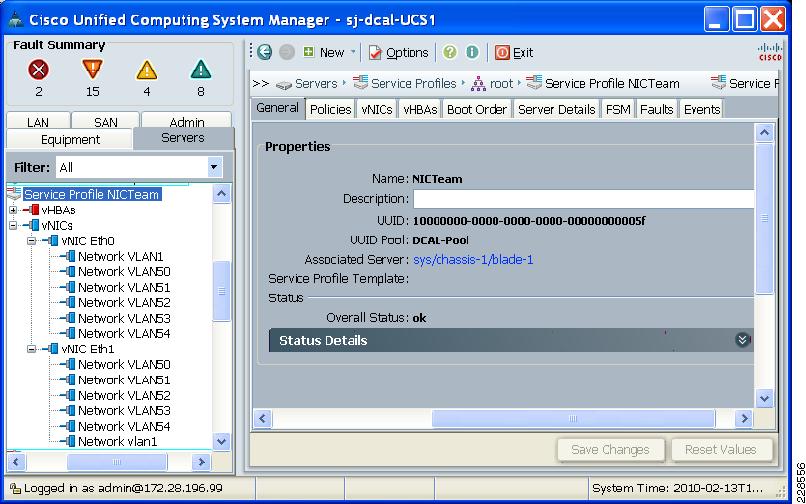This screenshot has height=504, width=806.
Task: Open the Boot Order tab
Action: click(477, 110)
